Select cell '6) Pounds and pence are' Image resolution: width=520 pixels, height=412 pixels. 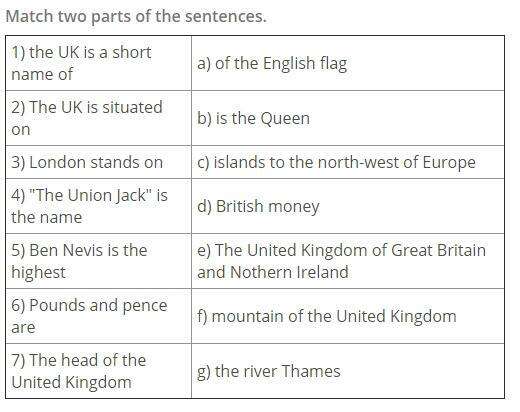(99, 316)
